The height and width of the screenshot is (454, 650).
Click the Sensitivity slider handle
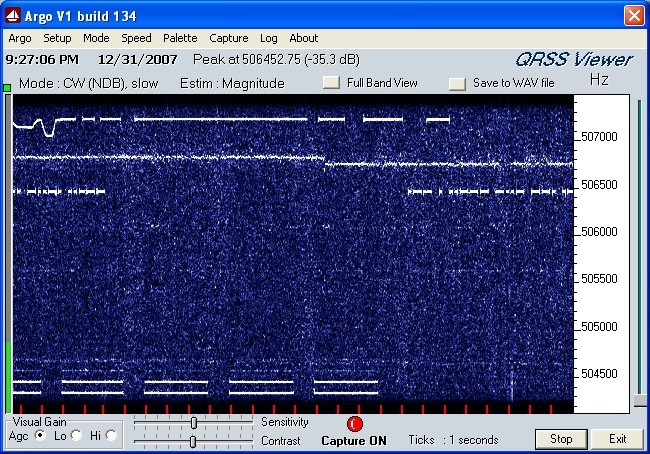coord(194,423)
